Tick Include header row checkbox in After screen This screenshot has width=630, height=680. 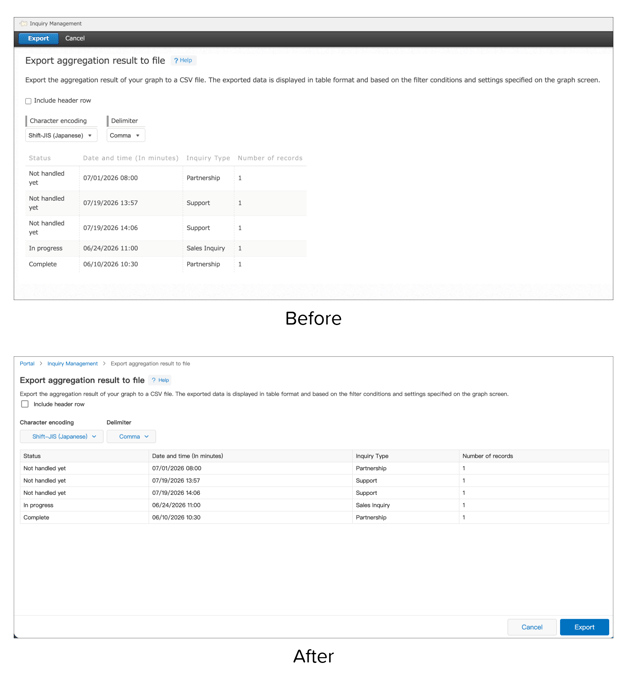click(x=25, y=404)
